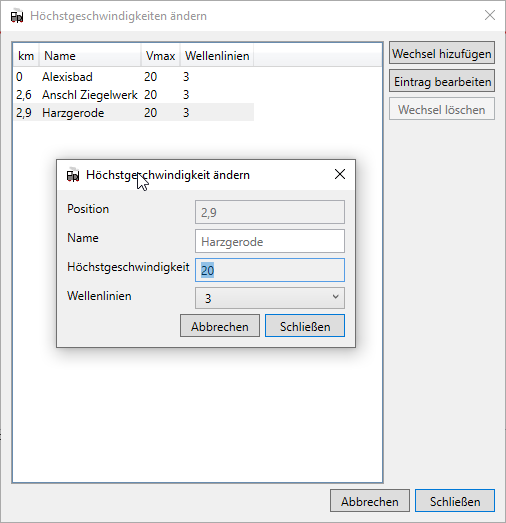
Task: Click Schließen at the bottom of the main window
Action: pos(455,501)
